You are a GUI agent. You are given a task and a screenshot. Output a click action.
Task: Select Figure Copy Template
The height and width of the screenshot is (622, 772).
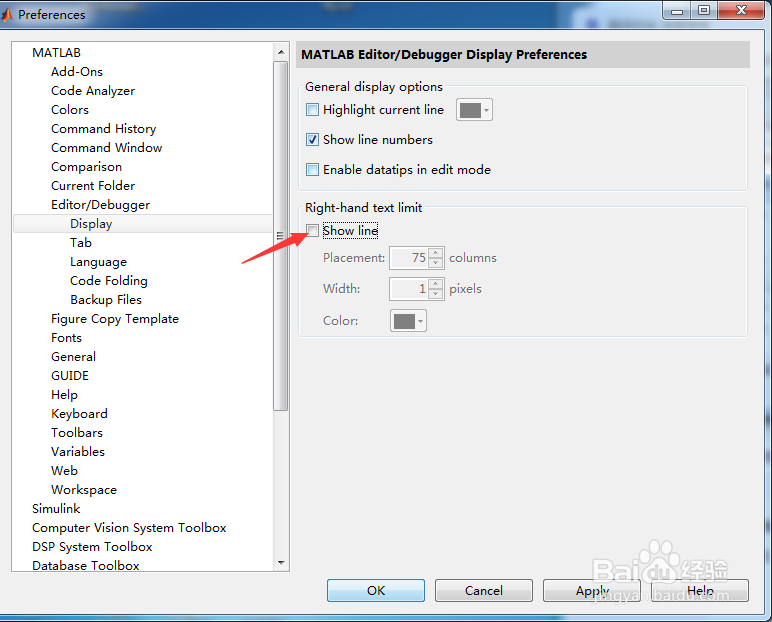click(x=115, y=319)
